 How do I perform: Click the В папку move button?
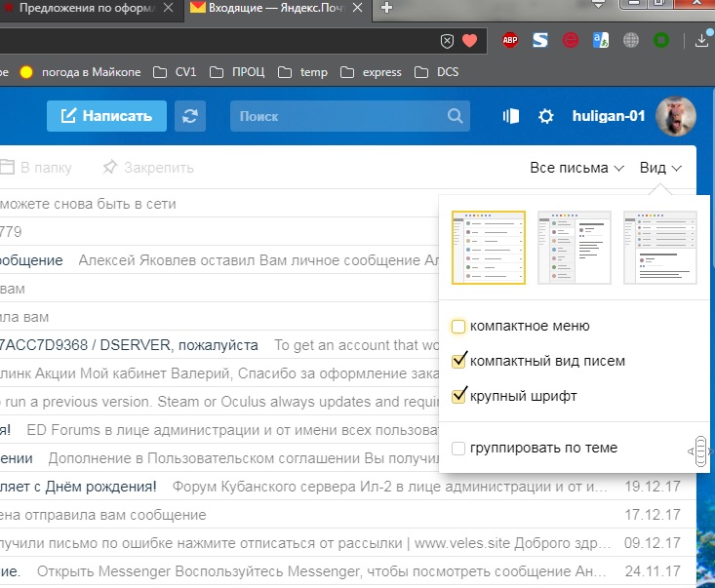[36, 168]
